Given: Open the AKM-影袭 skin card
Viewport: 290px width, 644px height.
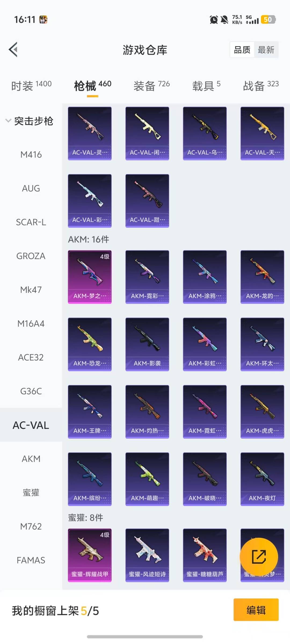Looking at the screenshot, I should click(x=147, y=344).
